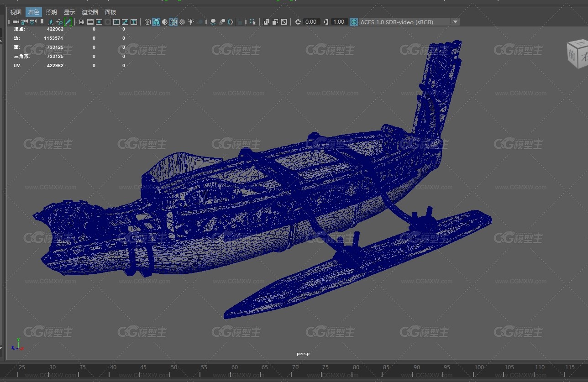Open Camera Attributes icon
This screenshot has width=588, height=382.
click(x=33, y=22)
